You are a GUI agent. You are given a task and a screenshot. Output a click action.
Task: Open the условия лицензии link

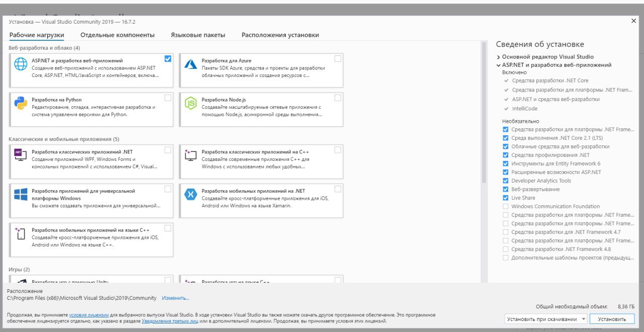89,315
